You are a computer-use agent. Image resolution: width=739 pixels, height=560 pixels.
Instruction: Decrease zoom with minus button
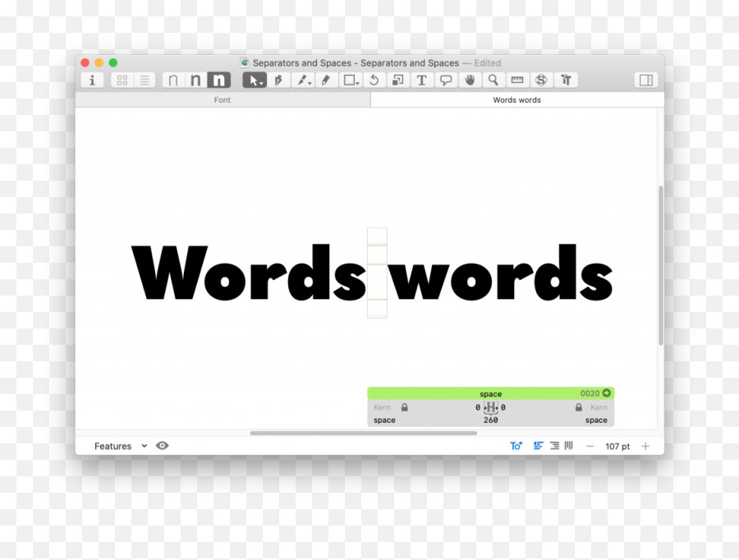590,447
